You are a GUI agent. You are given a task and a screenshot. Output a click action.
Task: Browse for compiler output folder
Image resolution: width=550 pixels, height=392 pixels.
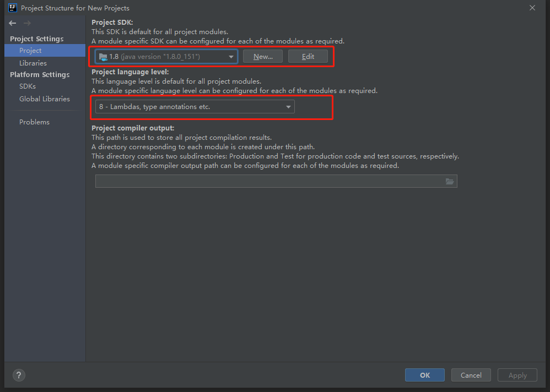(450, 181)
